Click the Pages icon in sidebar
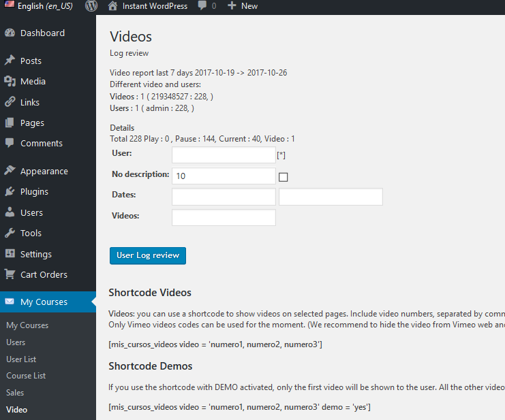This screenshot has height=420, width=505. pos(10,123)
